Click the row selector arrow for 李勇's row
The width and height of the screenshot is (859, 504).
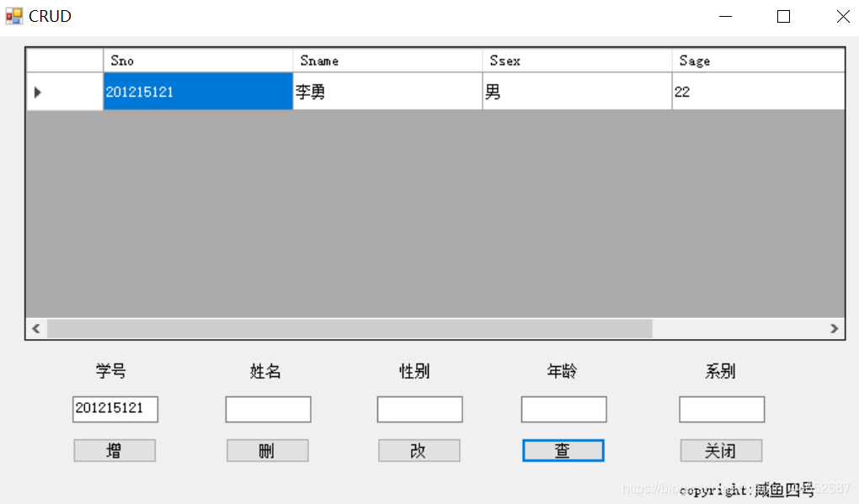coord(65,92)
